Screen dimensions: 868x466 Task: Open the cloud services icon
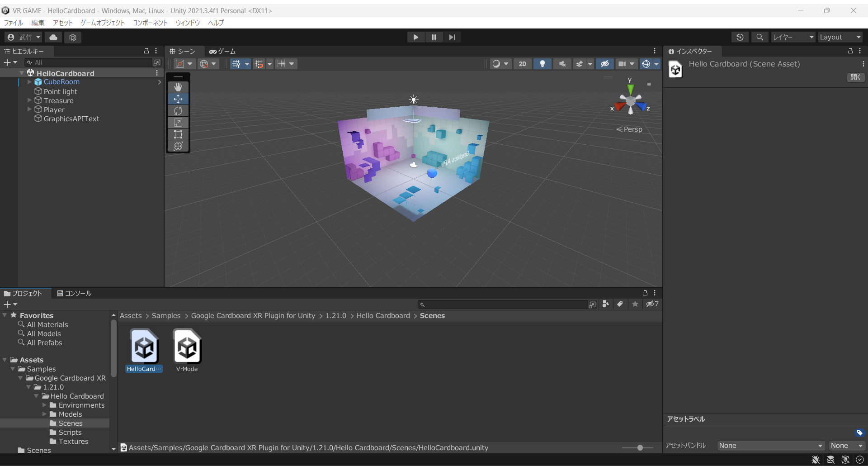tap(53, 37)
